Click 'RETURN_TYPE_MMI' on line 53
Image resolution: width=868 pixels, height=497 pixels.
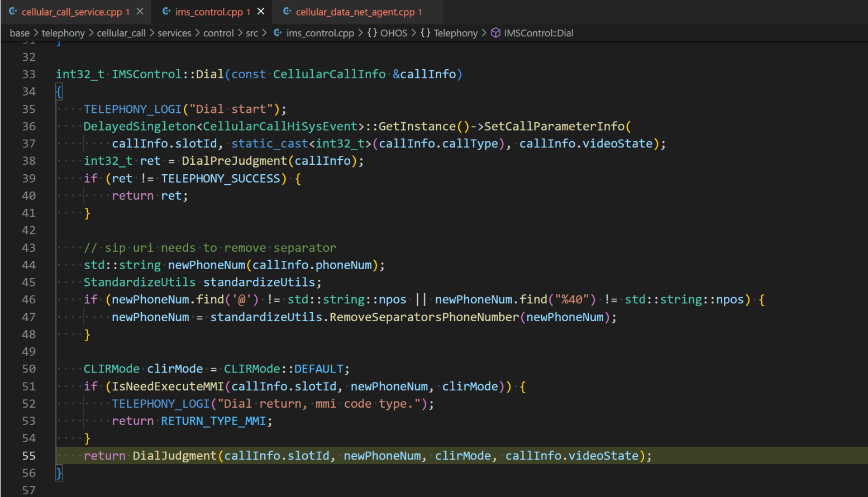coord(213,420)
